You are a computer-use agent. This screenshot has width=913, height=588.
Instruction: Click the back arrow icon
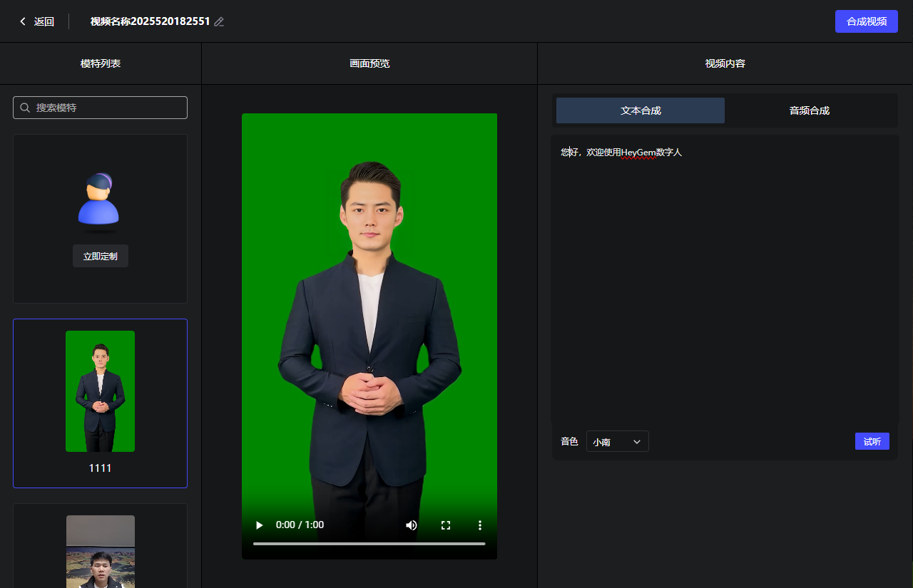click(23, 21)
